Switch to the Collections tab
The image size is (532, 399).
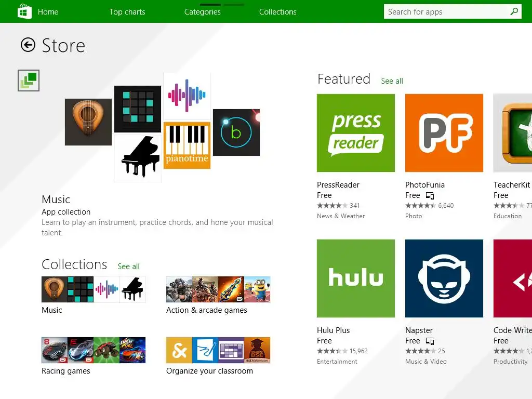pos(278,12)
